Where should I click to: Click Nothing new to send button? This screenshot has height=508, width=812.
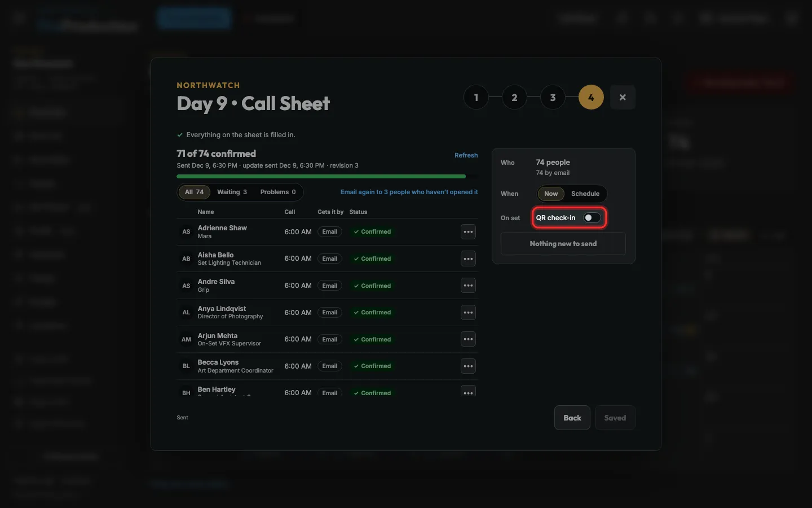[563, 244]
